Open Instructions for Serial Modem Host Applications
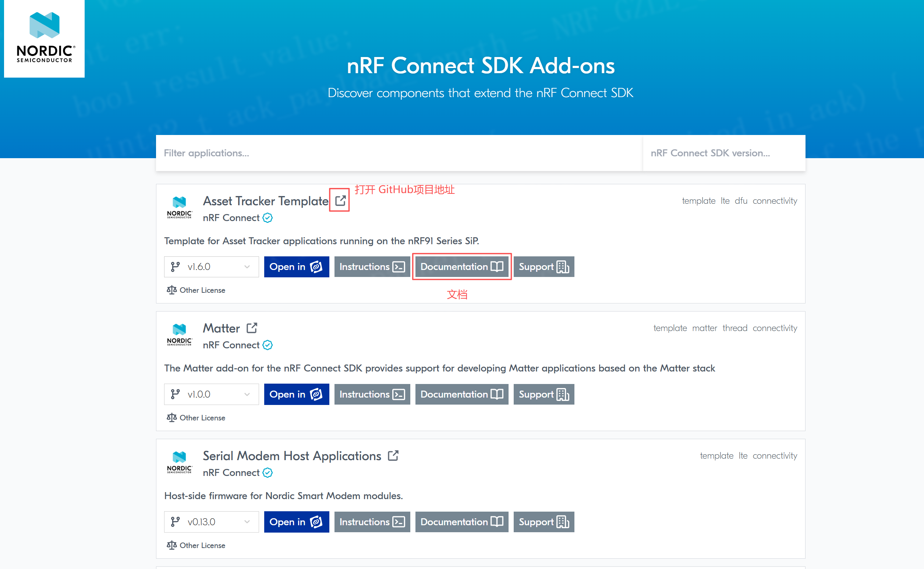Screen dimensions: 924x569 coord(372,522)
